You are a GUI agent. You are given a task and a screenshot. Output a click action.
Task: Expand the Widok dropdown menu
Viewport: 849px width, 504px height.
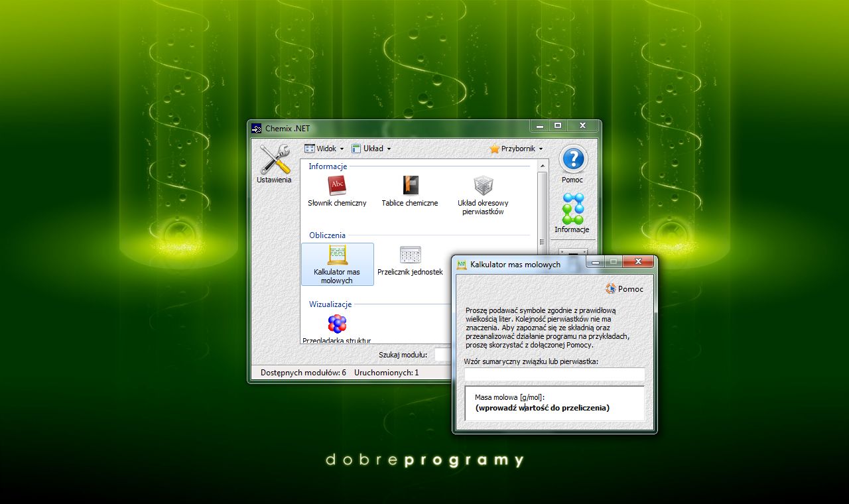tap(324, 149)
